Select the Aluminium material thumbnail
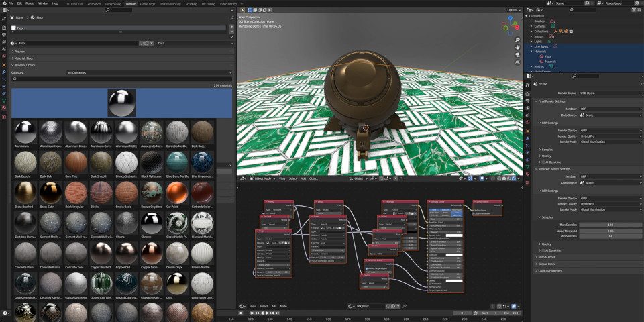The width and height of the screenshot is (644, 322). click(x=25, y=131)
